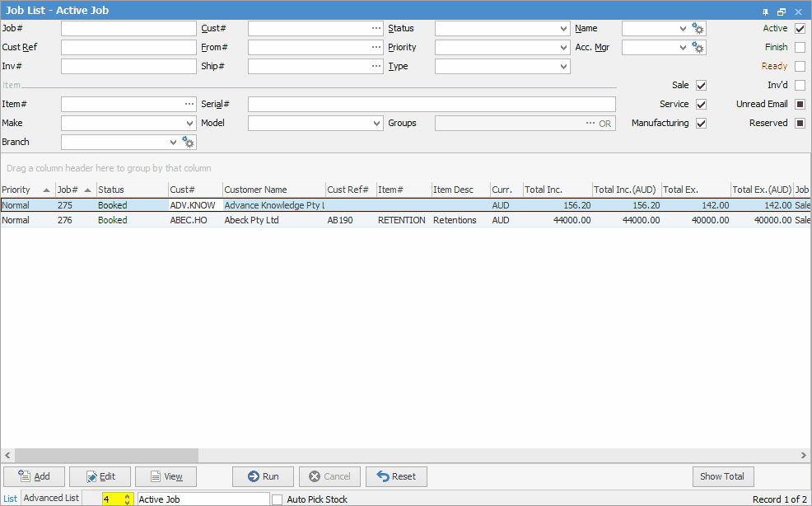The width and height of the screenshot is (812, 506).
Task: Enable the Finish checkbox
Action: tap(800, 48)
